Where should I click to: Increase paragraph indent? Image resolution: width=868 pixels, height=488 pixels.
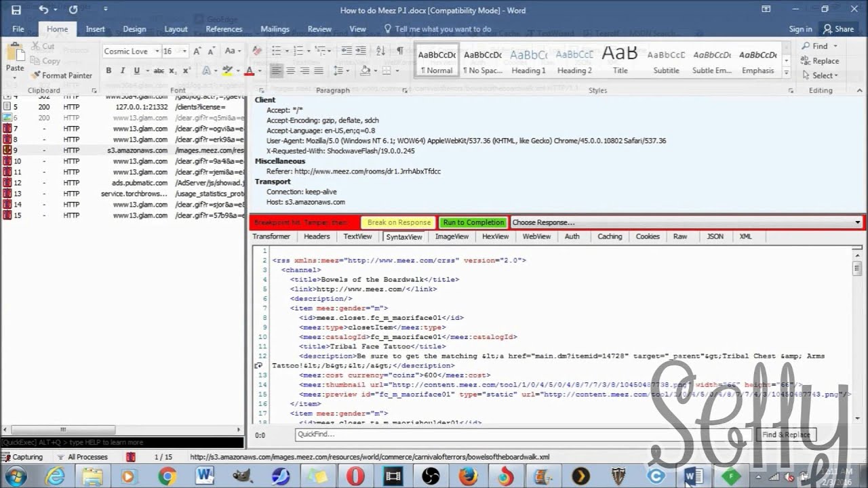tap(361, 51)
